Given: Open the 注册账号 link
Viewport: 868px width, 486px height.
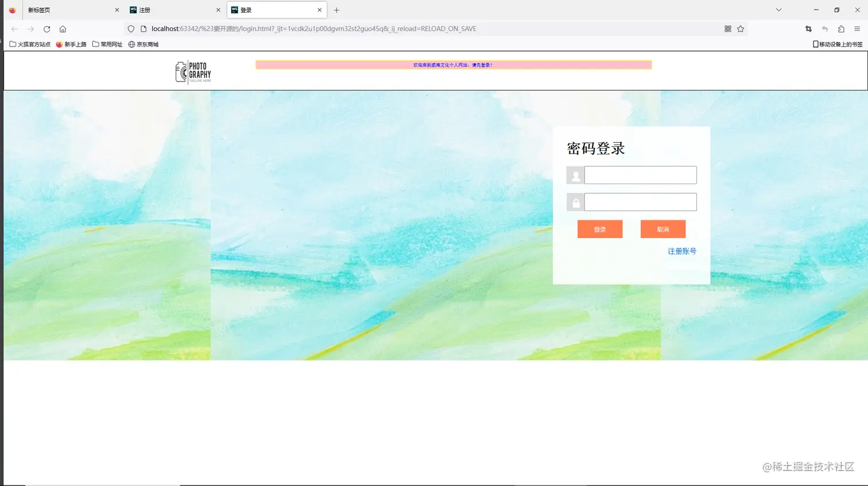Looking at the screenshot, I should point(682,251).
